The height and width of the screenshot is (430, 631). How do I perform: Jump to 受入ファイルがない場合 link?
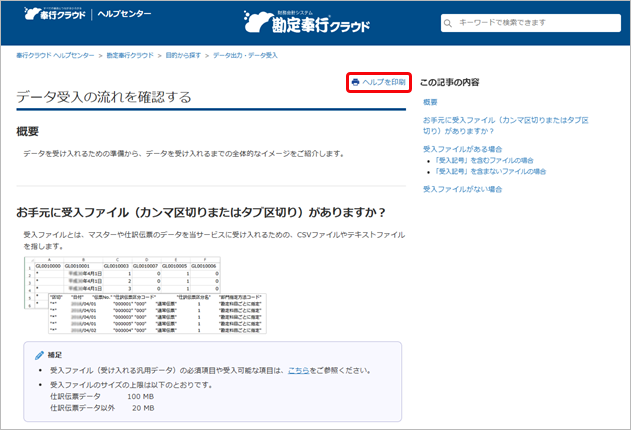[x=462, y=189]
